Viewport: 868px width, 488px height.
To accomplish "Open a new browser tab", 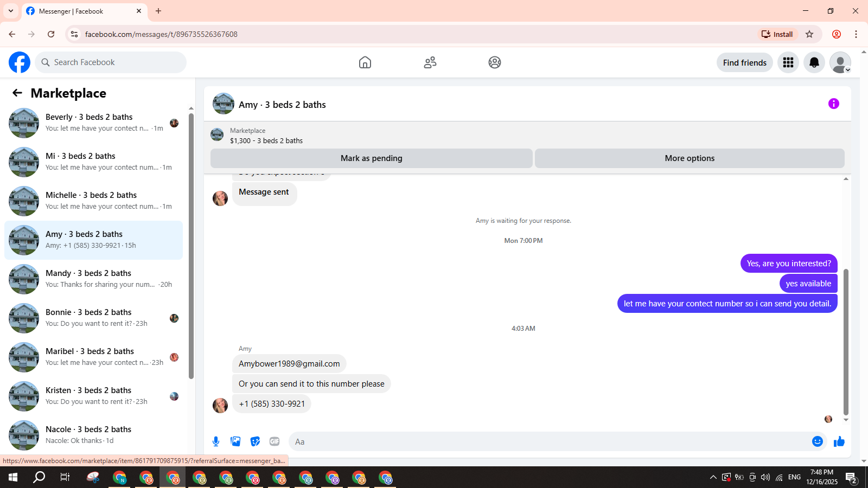I will 158,11.
